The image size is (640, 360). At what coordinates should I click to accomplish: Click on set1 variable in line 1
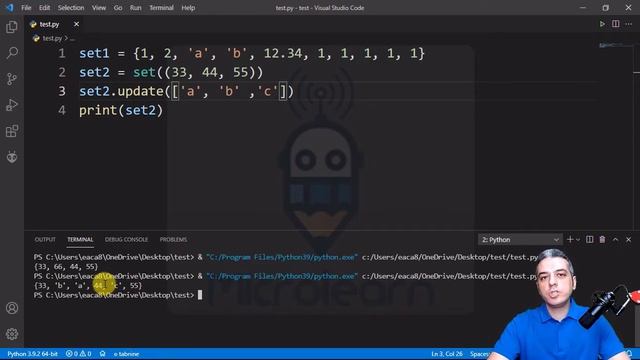pyautogui.click(x=94, y=53)
